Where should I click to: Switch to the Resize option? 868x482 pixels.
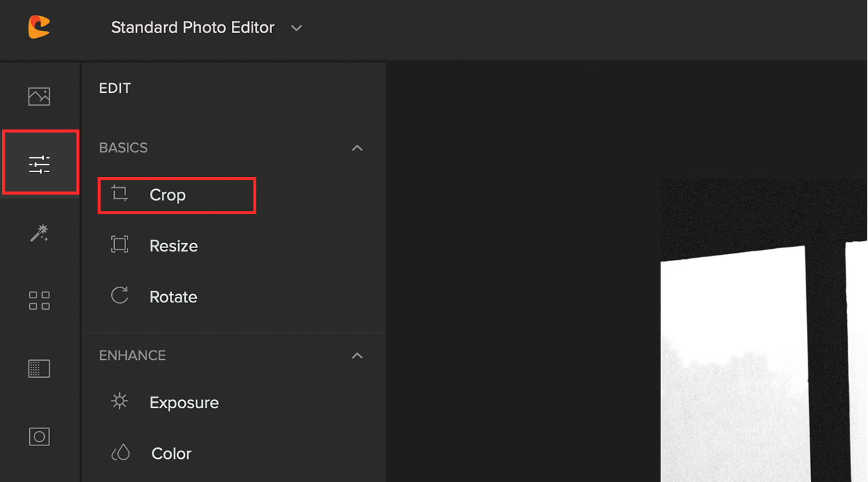(174, 245)
